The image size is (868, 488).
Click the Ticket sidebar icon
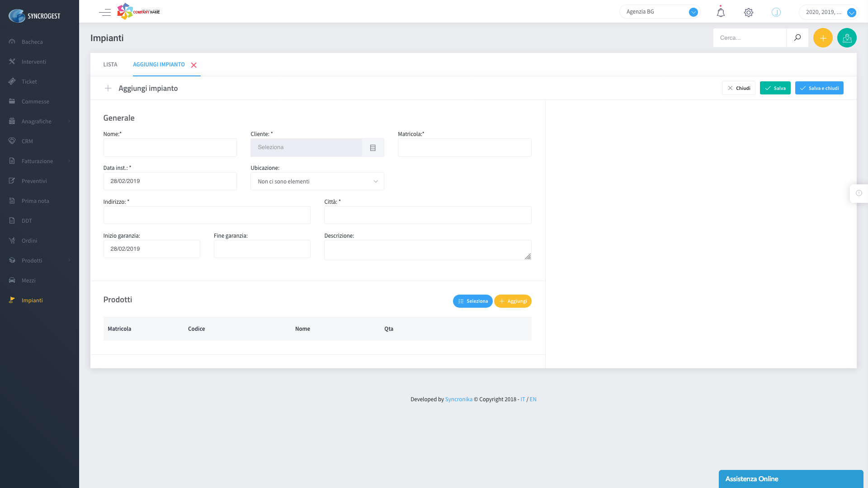(x=12, y=81)
